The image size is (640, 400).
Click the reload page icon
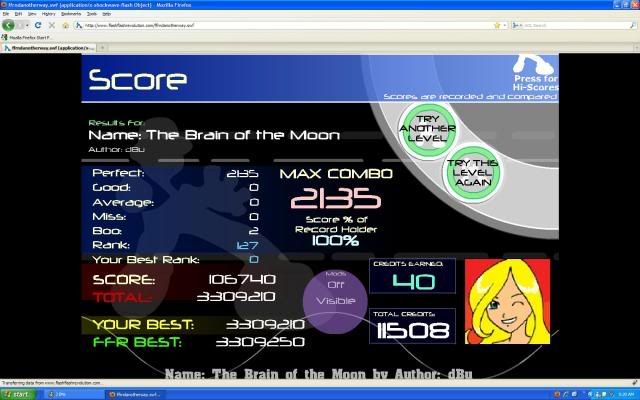[x=36, y=26]
